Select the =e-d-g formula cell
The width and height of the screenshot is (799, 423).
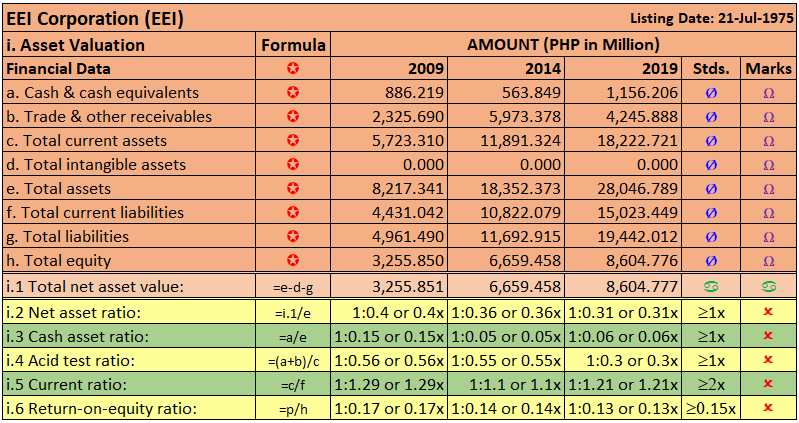click(293, 286)
